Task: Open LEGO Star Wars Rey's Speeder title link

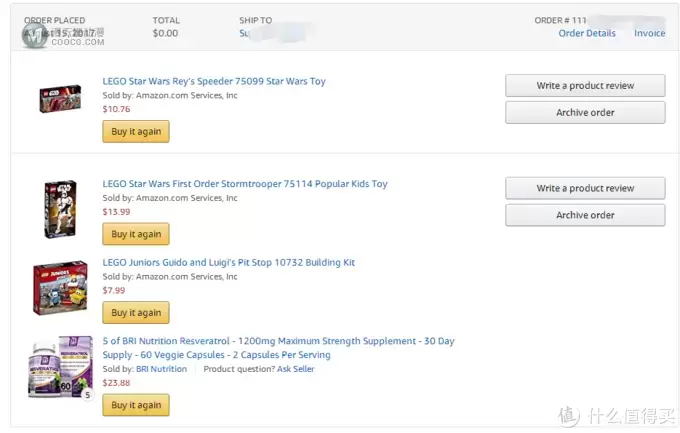Action: point(214,81)
